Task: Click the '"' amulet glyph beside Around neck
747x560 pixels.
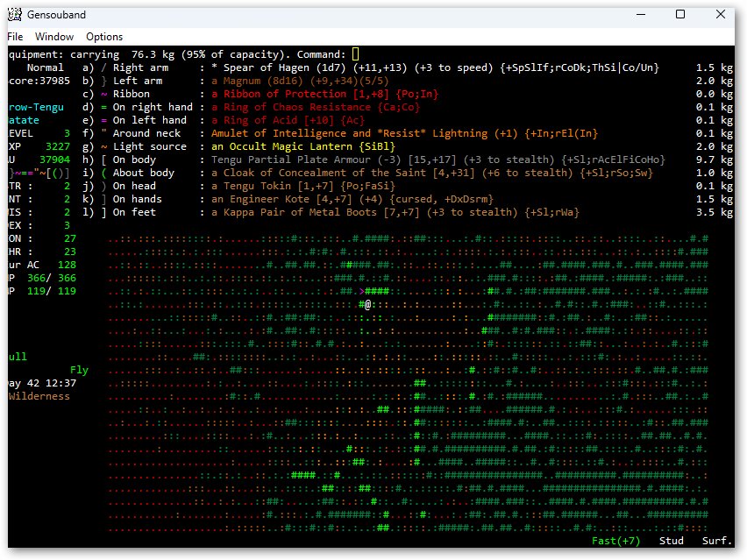Action: click(x=103, y=132)
